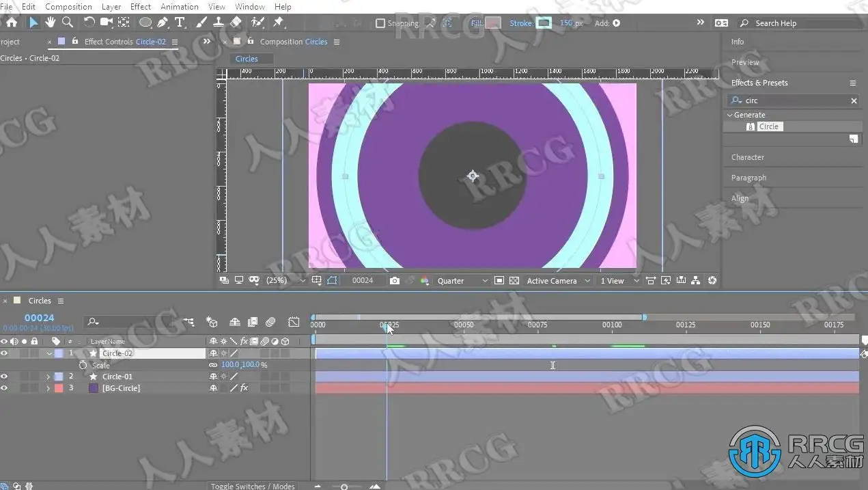Open the Layer menu
Viewport: 868px width, 490px height.
pos(111,6)
